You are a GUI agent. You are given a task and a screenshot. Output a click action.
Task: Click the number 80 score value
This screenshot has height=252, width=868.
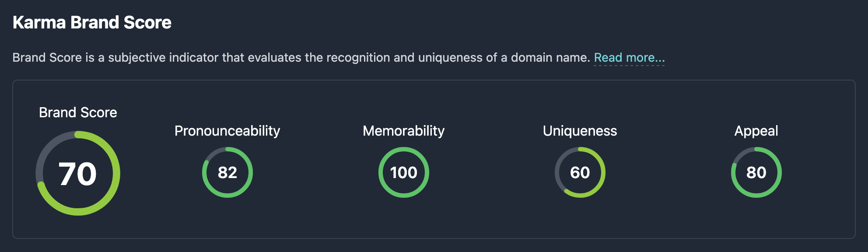756,172
